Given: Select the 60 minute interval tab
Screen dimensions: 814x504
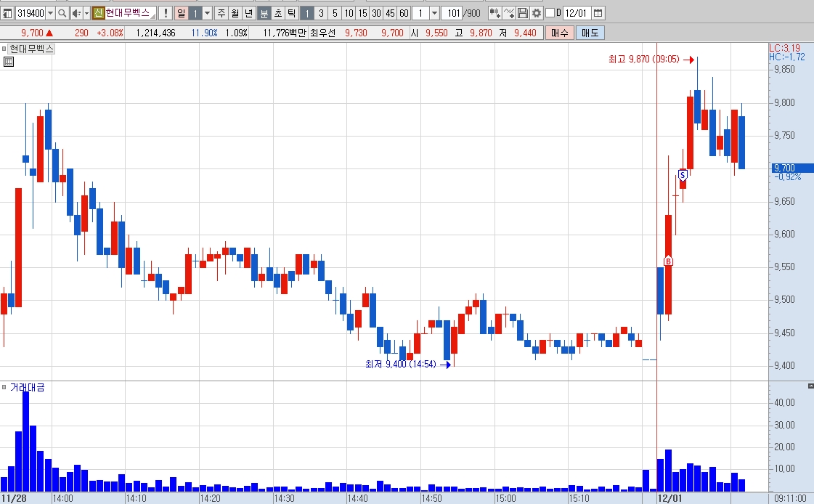Looking at the screenshot, I should tap(404, 13).
